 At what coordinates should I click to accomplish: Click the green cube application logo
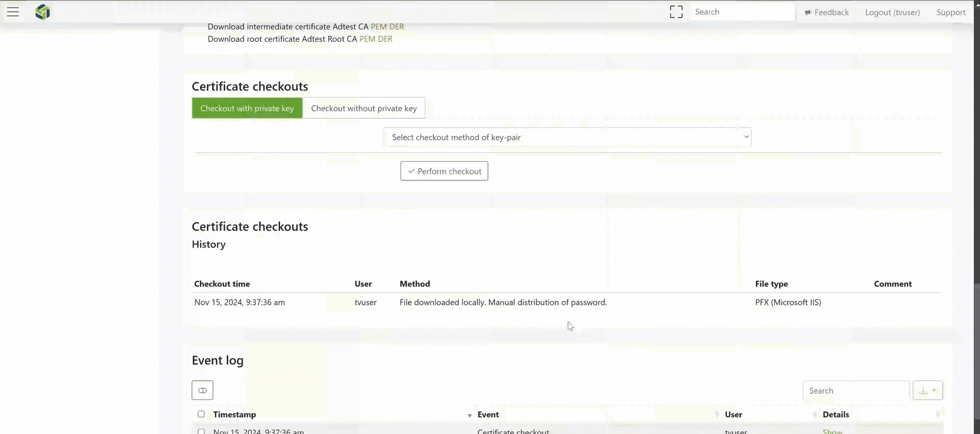pos(43,12)
